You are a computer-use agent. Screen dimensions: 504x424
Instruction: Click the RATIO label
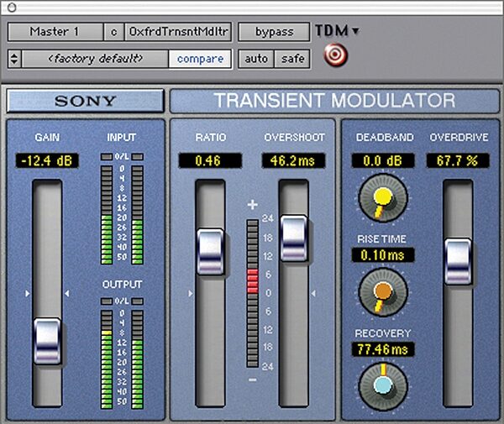[x=211, y=138]
